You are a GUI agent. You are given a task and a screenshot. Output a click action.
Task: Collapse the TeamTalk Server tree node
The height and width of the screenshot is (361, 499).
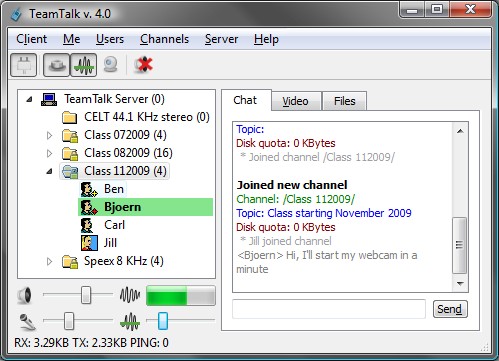(29, 99)
